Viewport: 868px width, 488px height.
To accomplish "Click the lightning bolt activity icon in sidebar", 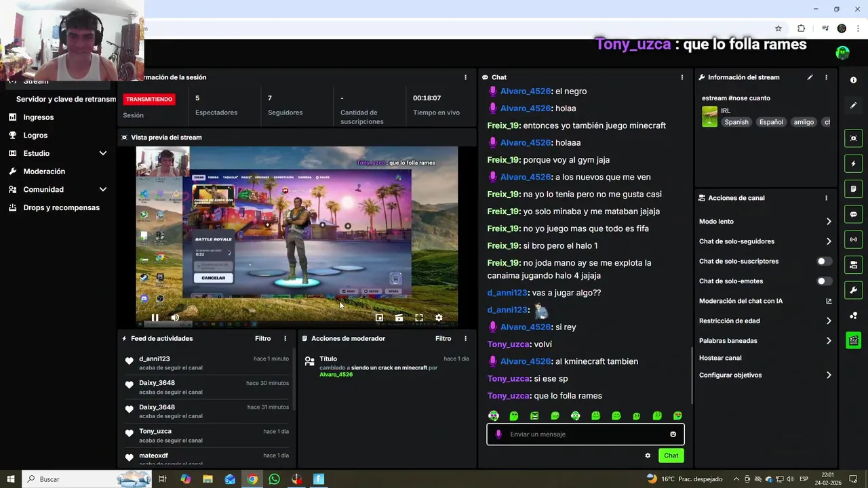I will (853, 163).
